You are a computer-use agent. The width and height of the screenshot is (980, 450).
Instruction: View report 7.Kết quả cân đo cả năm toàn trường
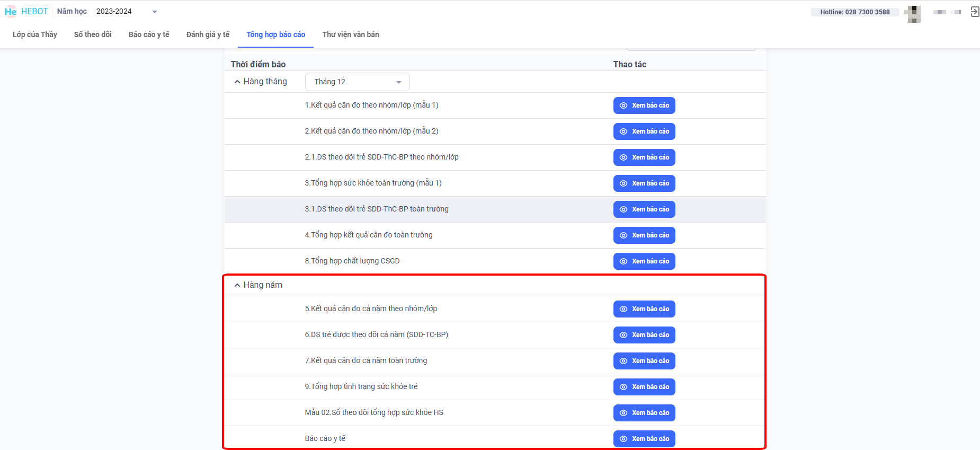point(644,361)
